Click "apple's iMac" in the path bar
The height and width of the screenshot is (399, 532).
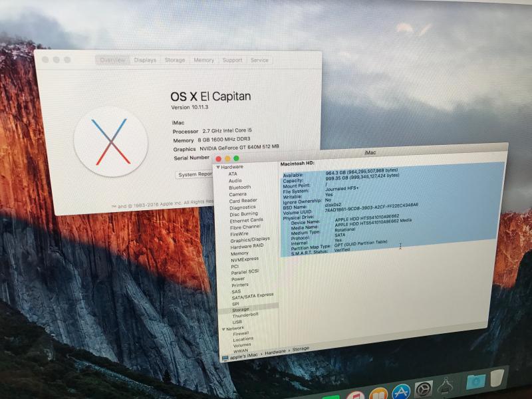(x=243, y=356)
